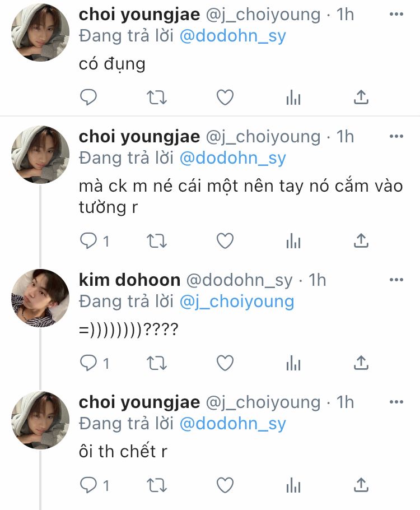420x510 pixels.
Task: Like the "mà ck m né" tweet
Action: (x=225, y=241)
